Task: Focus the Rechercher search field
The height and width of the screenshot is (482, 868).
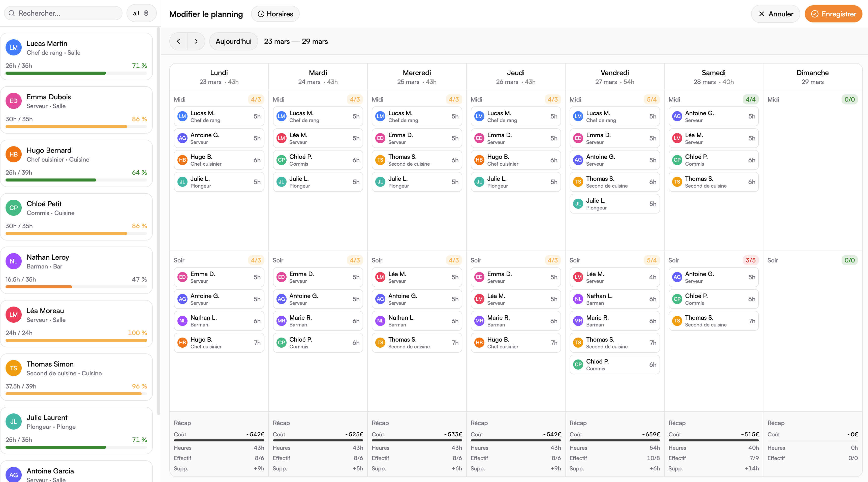Action: pyautogui.click(x=67, y=13)
